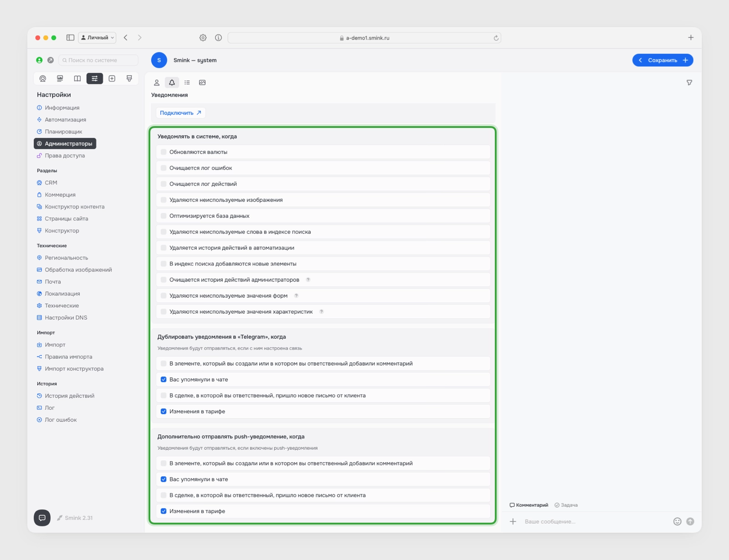The height and width of the screenshot is (560, 729).
Task: Check 'В индекс поиска добавляются новые элементы'
Action: tap(164, 264)
